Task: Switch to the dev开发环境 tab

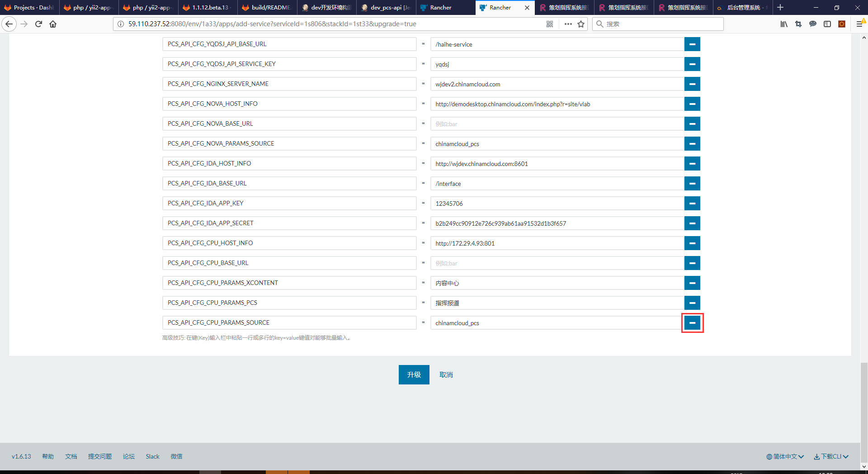Action: point(327,8)
